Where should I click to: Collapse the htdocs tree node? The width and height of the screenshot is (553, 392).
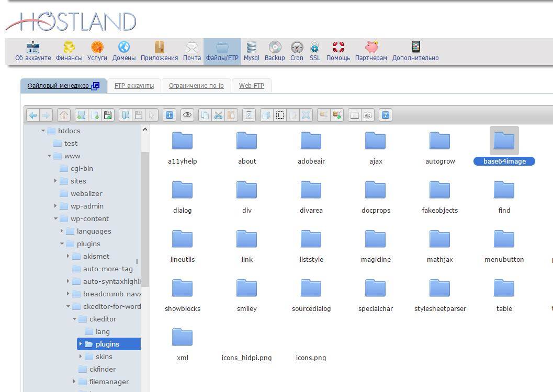43,131
